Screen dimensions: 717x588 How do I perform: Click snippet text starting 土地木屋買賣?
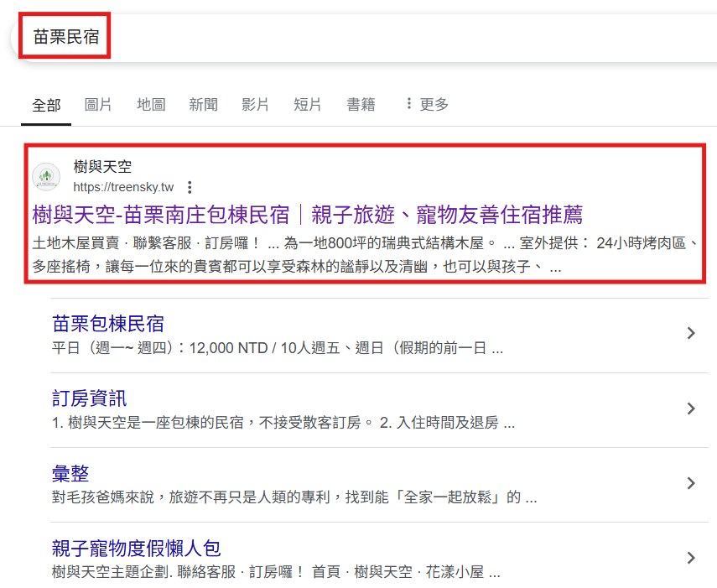click(365, 255)
